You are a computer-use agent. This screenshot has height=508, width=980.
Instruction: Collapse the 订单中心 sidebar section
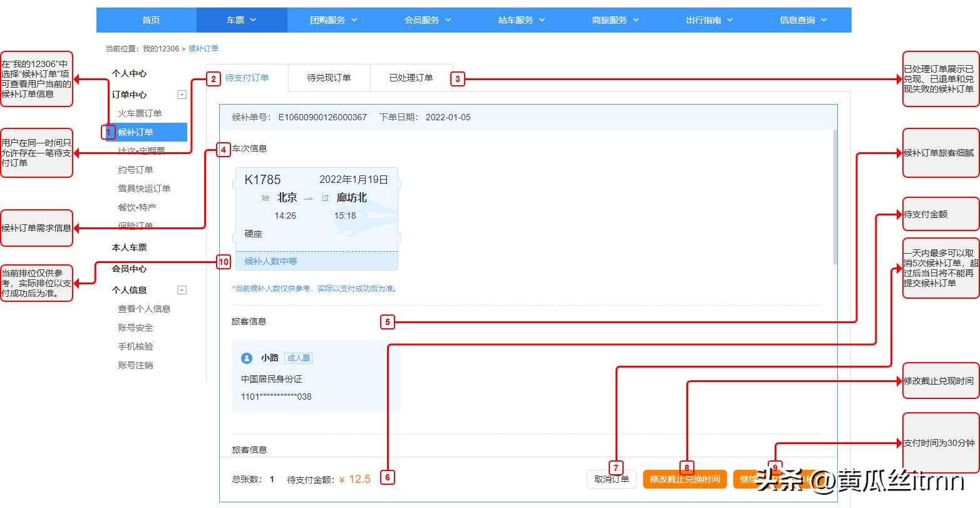(182, 95)
